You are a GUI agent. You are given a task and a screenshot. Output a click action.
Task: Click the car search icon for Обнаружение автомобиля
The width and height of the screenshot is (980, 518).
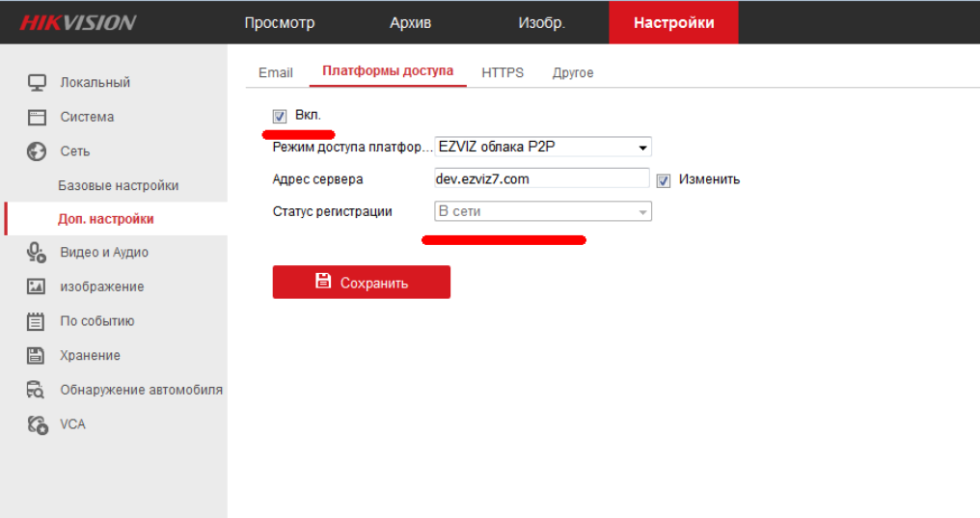[37, 390]
